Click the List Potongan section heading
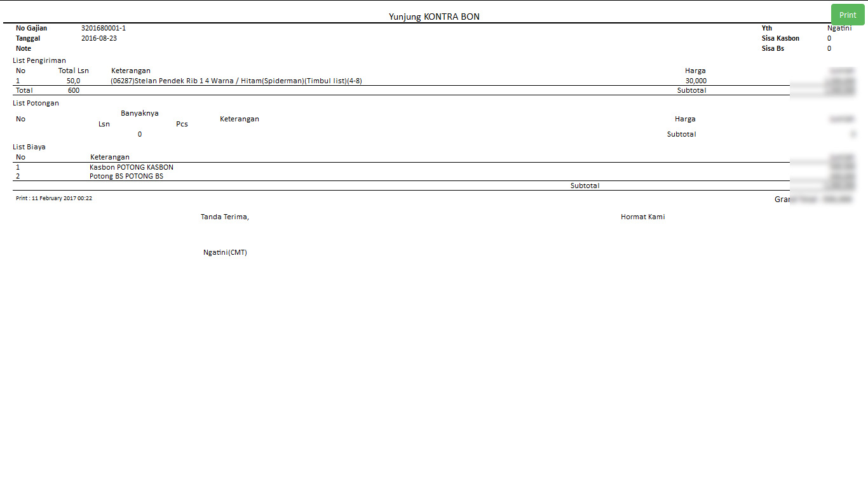This screenshot has height=488, width=868. tap(36, 103)
